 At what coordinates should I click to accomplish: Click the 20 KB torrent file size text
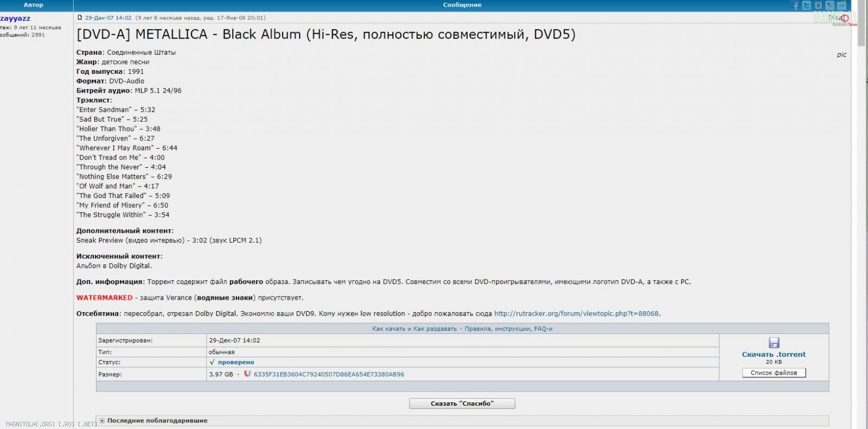coord(774,362)
